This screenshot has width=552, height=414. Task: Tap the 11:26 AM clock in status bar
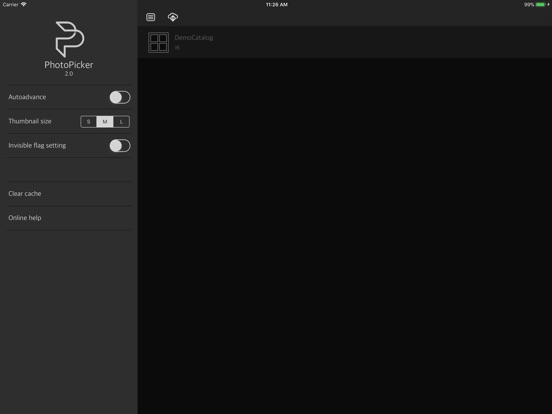(277, 5)
